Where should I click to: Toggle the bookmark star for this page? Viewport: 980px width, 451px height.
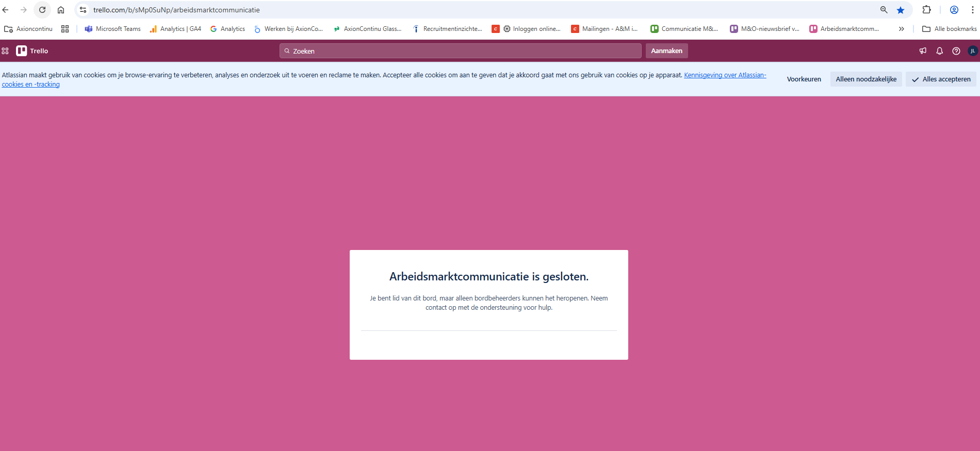pos(901,10)
